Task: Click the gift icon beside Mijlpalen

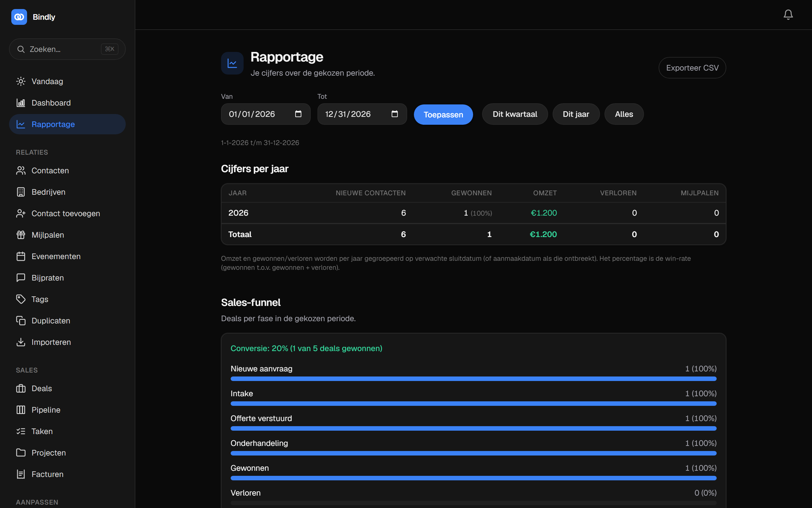Action: tap(21, 235)
